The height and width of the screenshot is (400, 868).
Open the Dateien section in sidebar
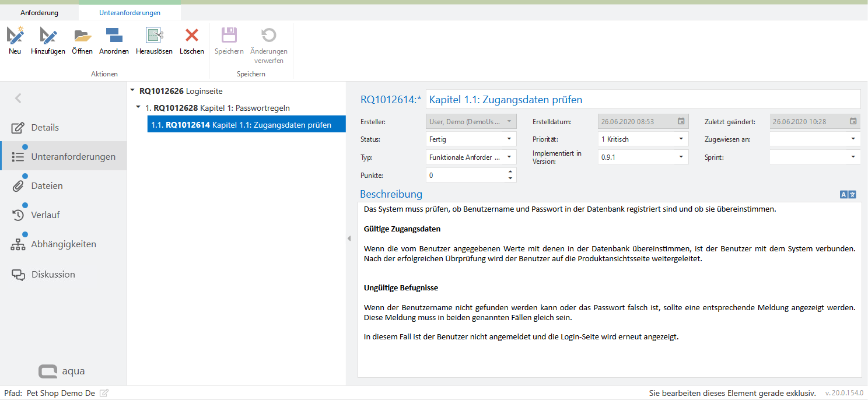coord(47,186)
